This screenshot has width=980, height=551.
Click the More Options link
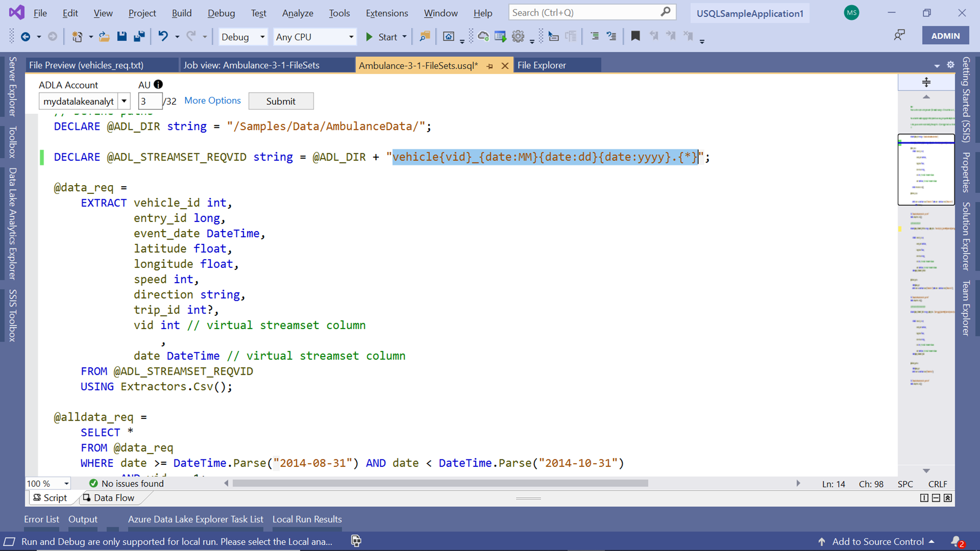pos(212,100)
